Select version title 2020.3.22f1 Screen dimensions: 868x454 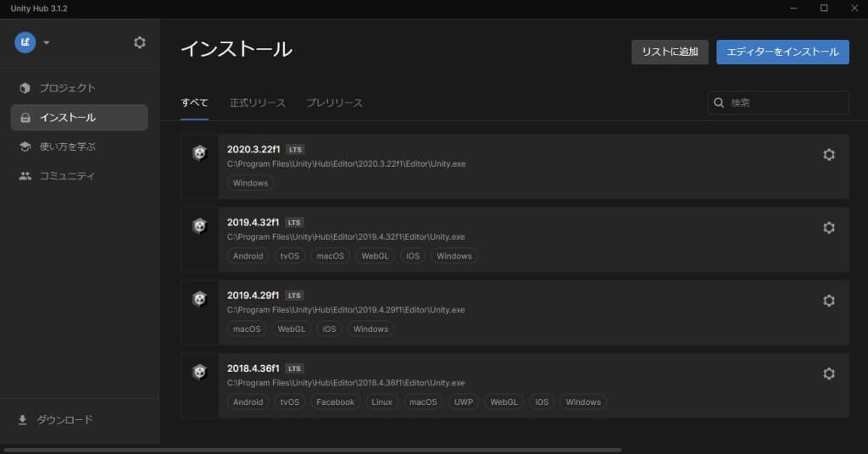point(253,149)
